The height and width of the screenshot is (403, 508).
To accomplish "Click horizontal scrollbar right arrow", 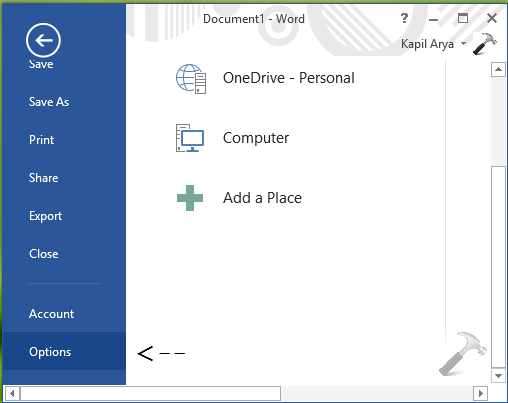I will [480, 394].
